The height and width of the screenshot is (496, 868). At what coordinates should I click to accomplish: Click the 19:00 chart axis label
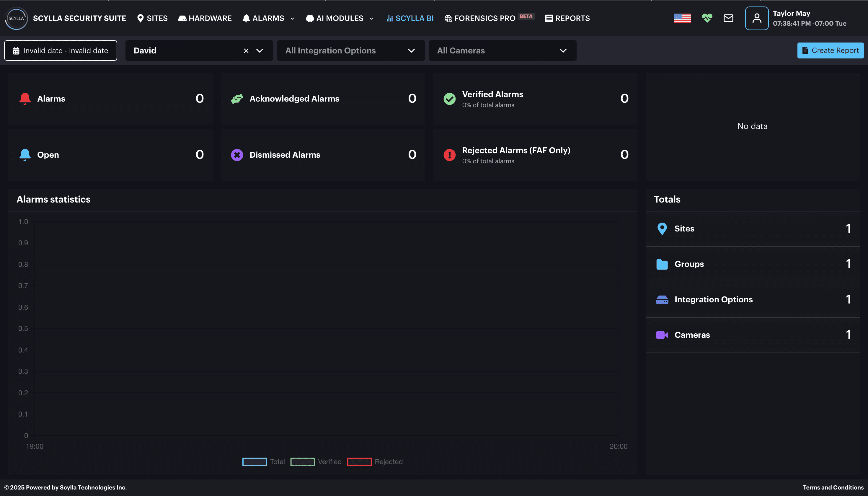tap(35, 447)
